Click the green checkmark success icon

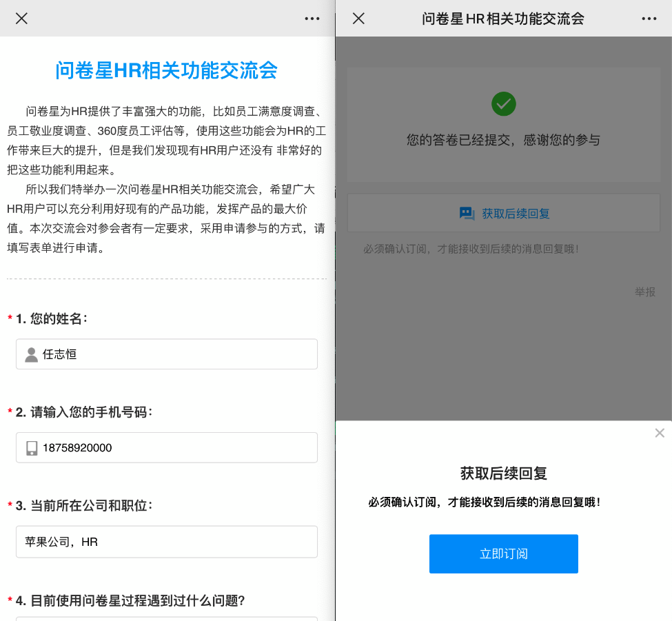[x=504, y=103]
